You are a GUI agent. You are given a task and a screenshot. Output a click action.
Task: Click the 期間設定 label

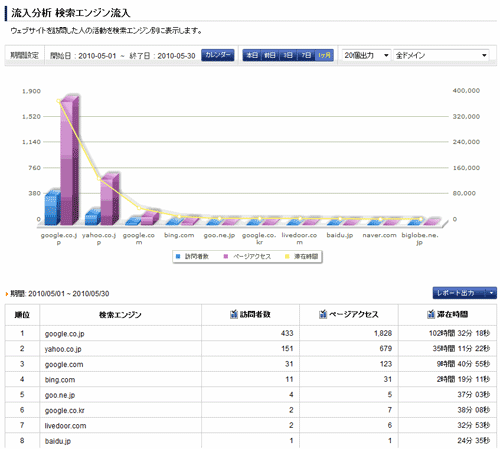(x=24, y=55)
